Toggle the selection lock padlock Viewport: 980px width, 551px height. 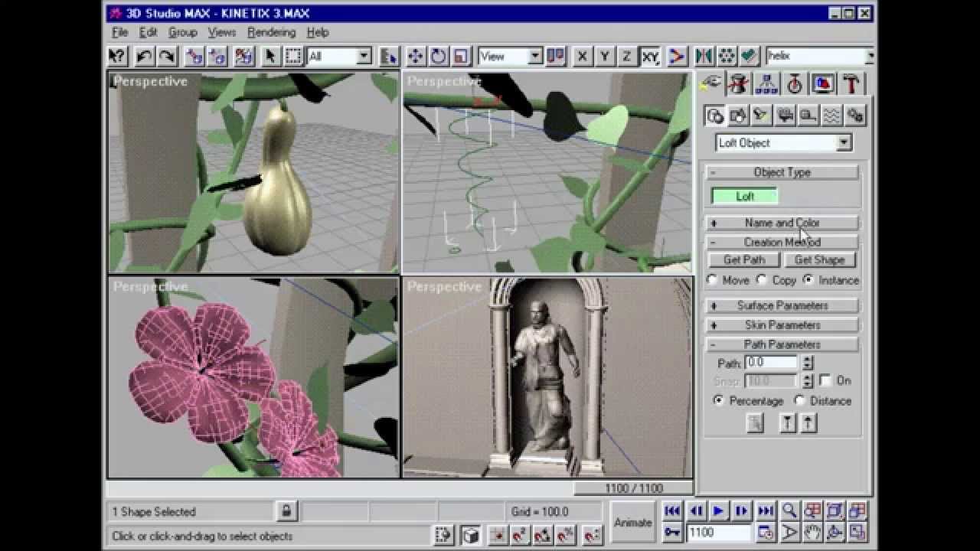pos(286,511)
